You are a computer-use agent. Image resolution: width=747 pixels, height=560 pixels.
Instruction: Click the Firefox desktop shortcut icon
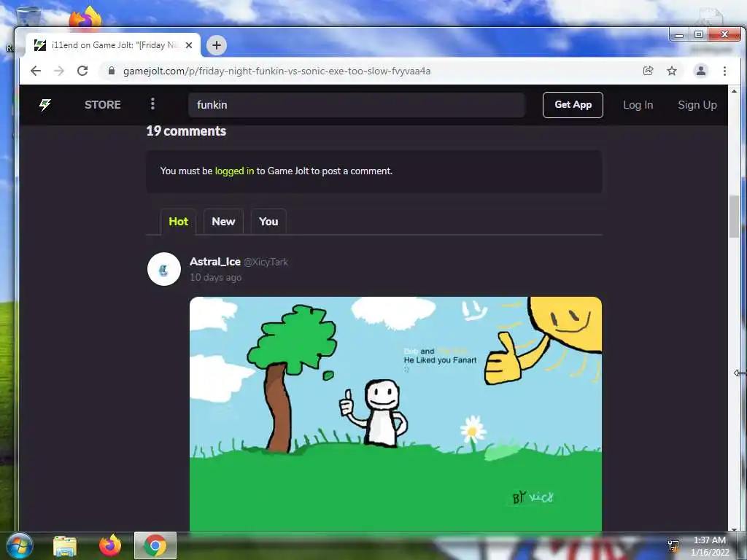point(85,17)
